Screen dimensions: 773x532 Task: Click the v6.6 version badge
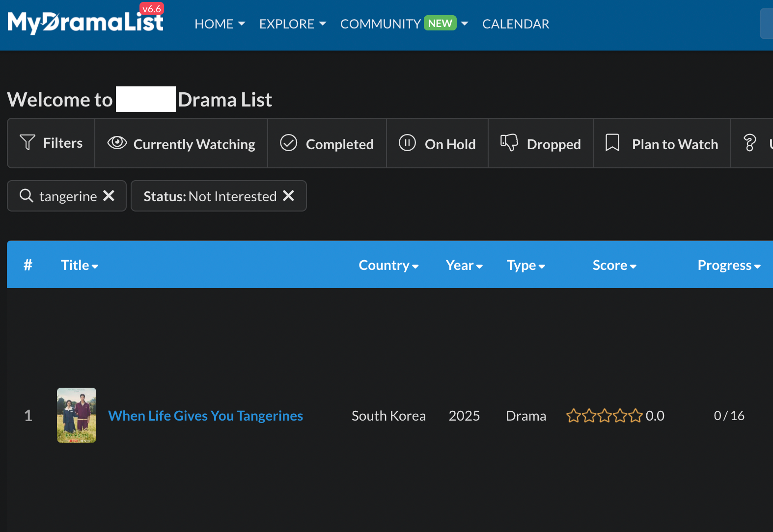151,9
